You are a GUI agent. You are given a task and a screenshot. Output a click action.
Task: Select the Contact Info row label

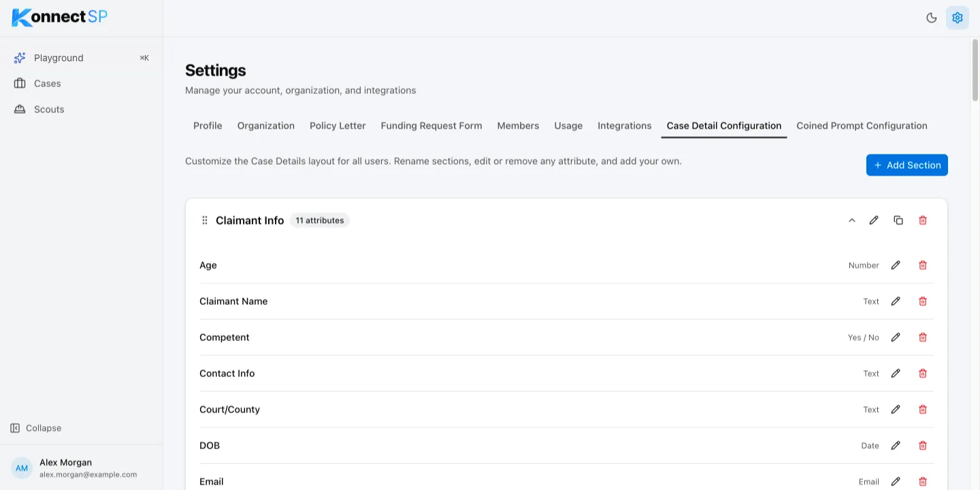227,374
